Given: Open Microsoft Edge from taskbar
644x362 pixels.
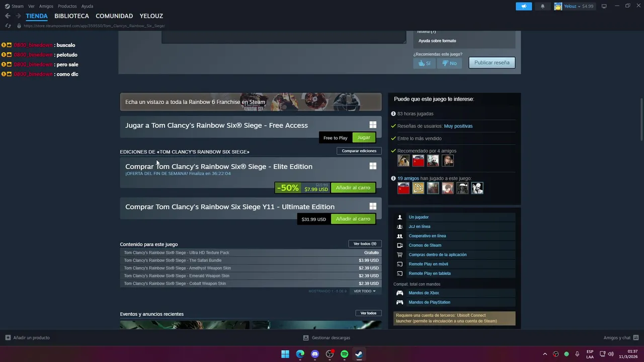Looking at the screenshot, I should [300, 354].
